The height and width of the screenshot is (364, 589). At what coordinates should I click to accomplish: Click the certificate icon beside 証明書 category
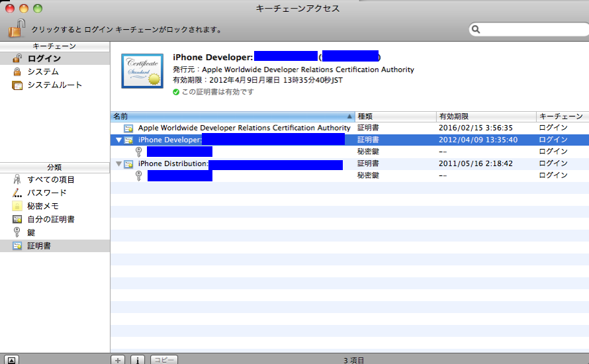pyautogui.click(x=17, y=246)
